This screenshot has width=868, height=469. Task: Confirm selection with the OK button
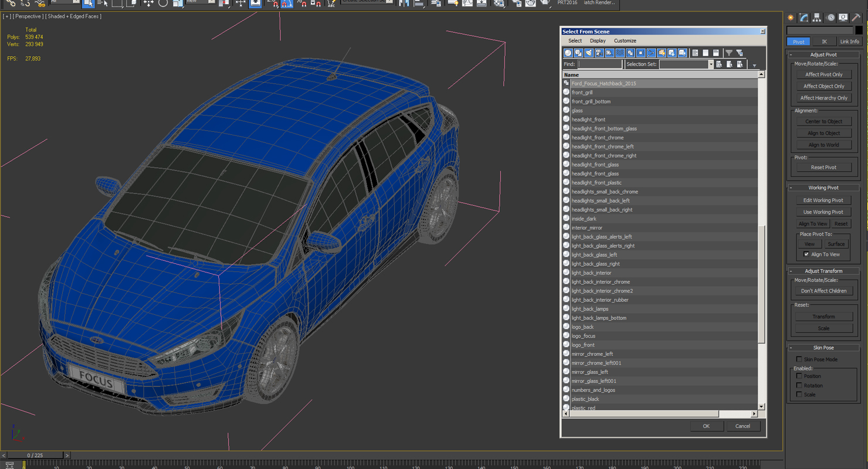coord(706,426)
